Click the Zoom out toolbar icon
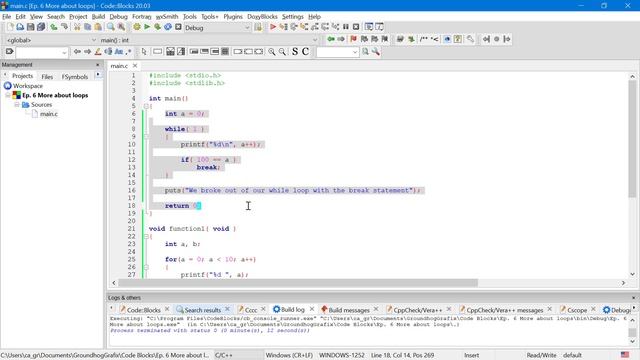 282,52
